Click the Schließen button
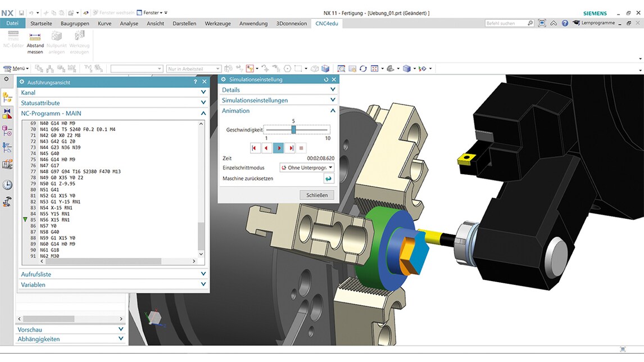644x362 pixels. (316, 195)
